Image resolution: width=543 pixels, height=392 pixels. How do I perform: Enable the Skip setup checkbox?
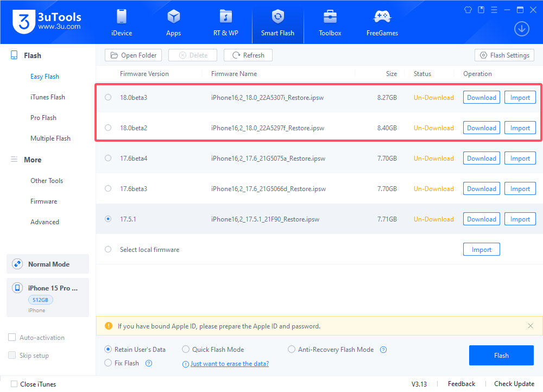click(x=12, y=355)
